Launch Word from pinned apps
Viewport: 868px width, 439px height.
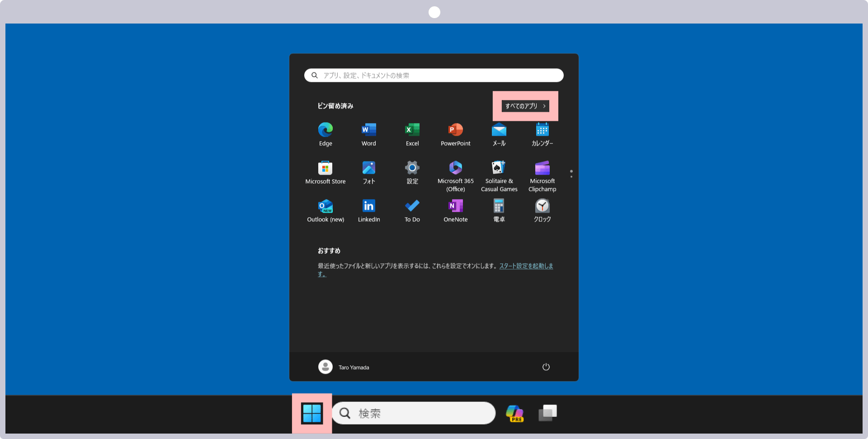click(369, 134)
